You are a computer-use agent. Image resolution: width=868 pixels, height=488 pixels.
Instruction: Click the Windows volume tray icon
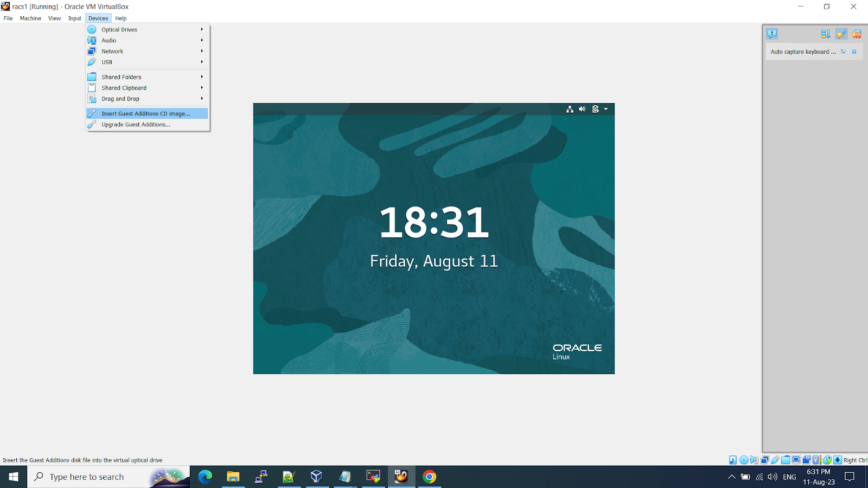[x=773, y=477]
